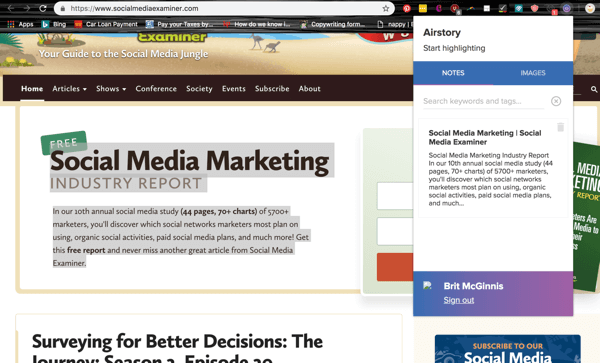Open the Copywriting form bookmark
600x363 pixels.
pos(333,24)
